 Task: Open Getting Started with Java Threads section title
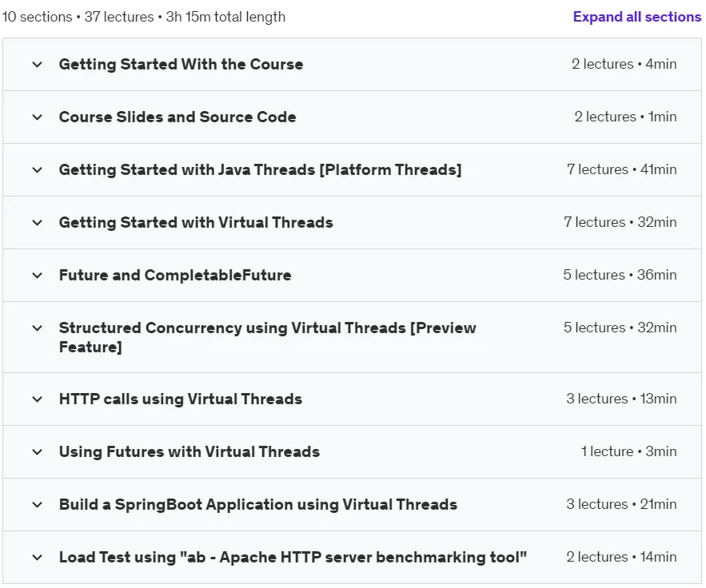[260, 169]
